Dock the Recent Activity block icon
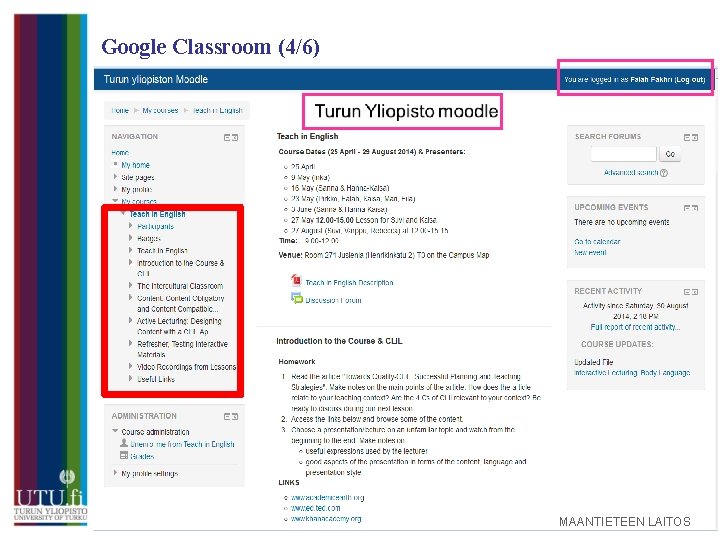Screen dimensions: 720x540 pos(695,292)
